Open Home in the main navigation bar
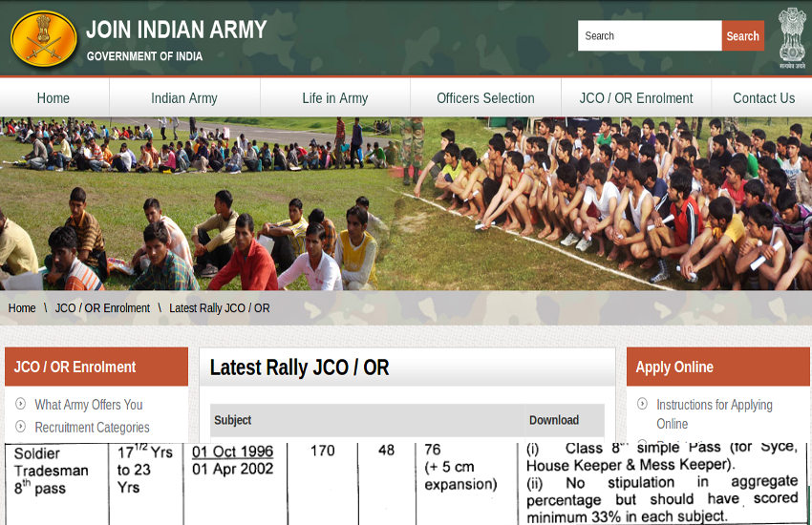Viewport: 812px width, 525px height. click(53, 98)
